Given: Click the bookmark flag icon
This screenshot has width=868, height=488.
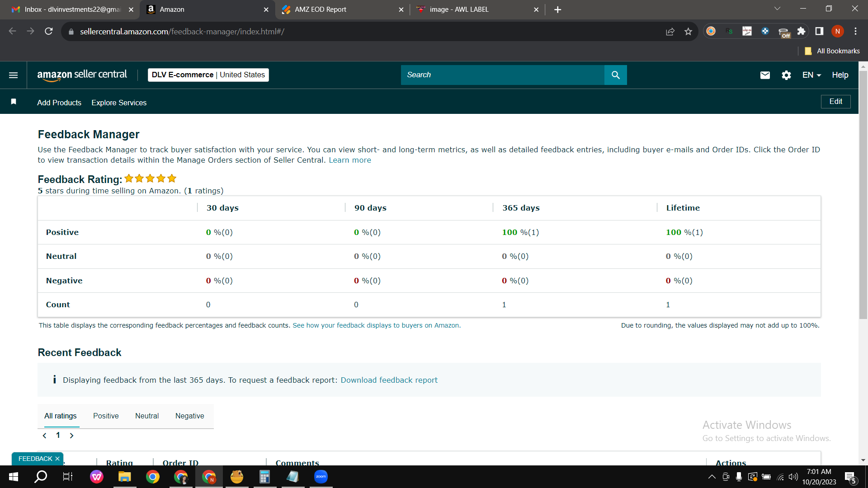Looking at the screenshot, I should pyautogui.click(x=14, y=102).
